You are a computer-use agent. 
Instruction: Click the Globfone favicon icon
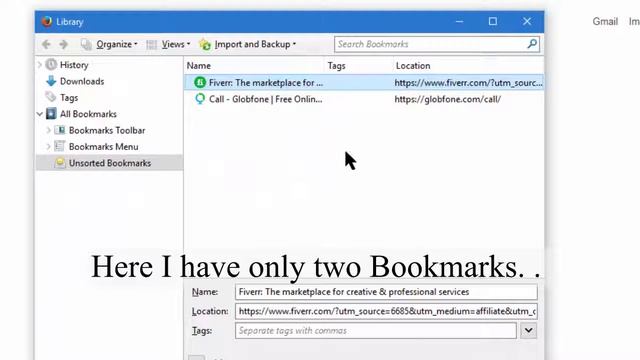pyautogui.click(x=200, y=99)
